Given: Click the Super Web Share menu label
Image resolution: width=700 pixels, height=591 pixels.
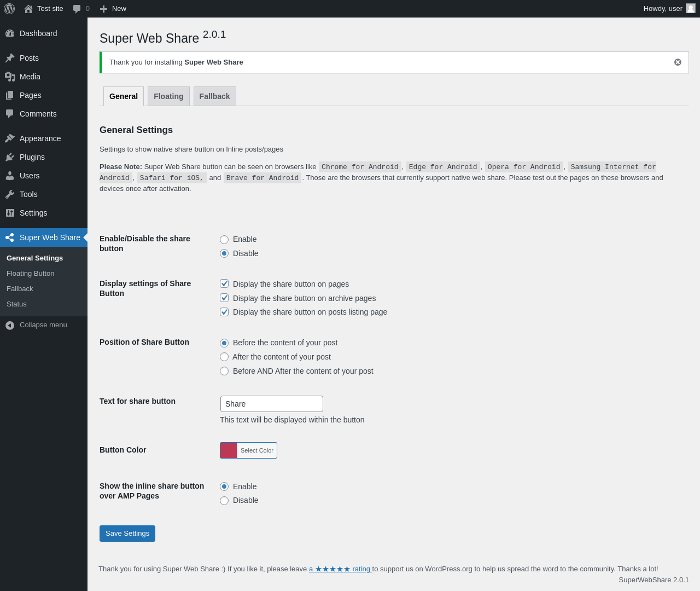Looking at the screenshot, I should click(50, 237).
